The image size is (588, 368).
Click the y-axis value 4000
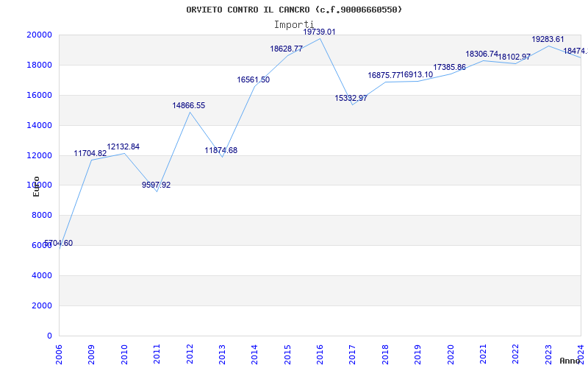[42, 275]
